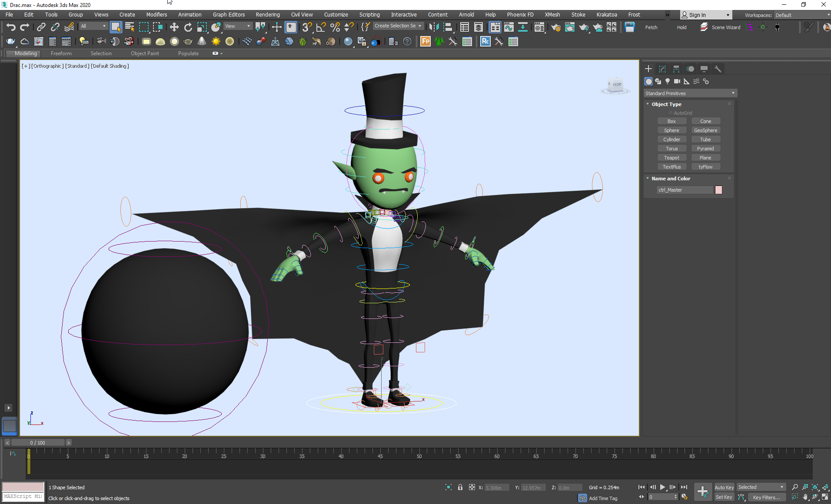This screenshot has width=831, height=504.
Task: Open the Modify panel tab icon
Action: click(662, 69)
